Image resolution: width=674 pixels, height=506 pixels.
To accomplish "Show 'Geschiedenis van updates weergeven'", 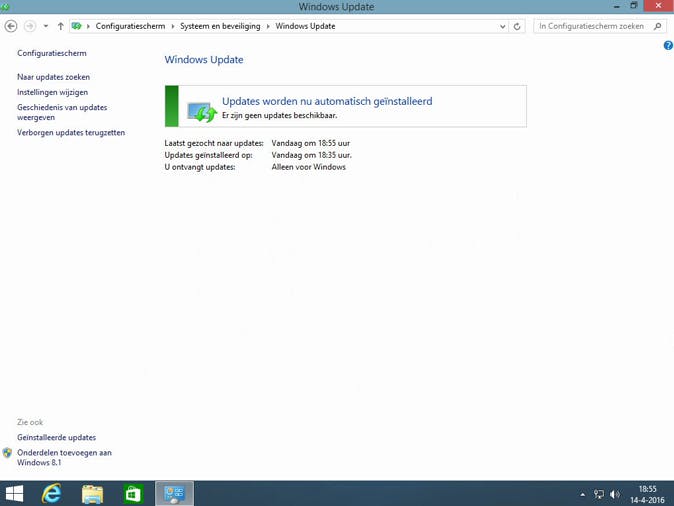I will (x=62, y=112).
